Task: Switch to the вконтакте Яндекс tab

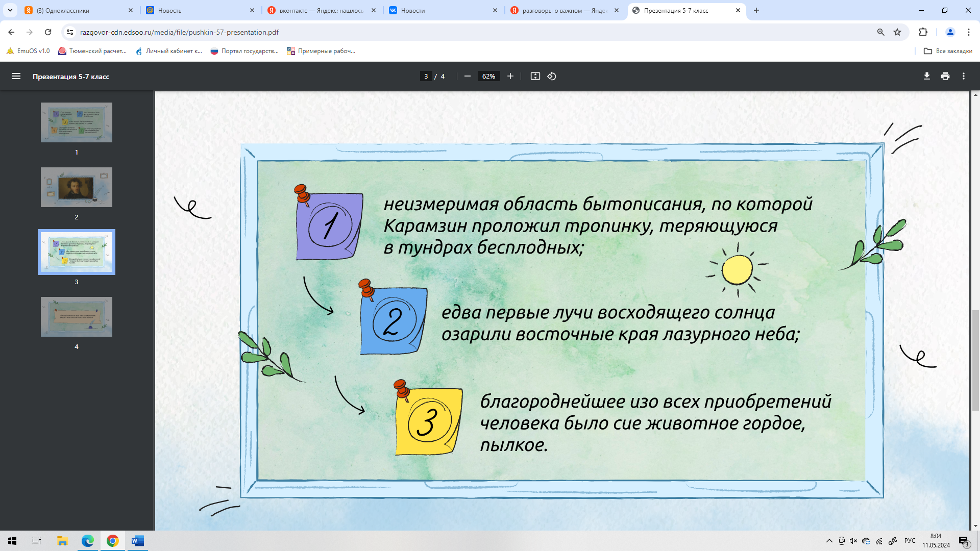Action: click(x=322, y=10)
